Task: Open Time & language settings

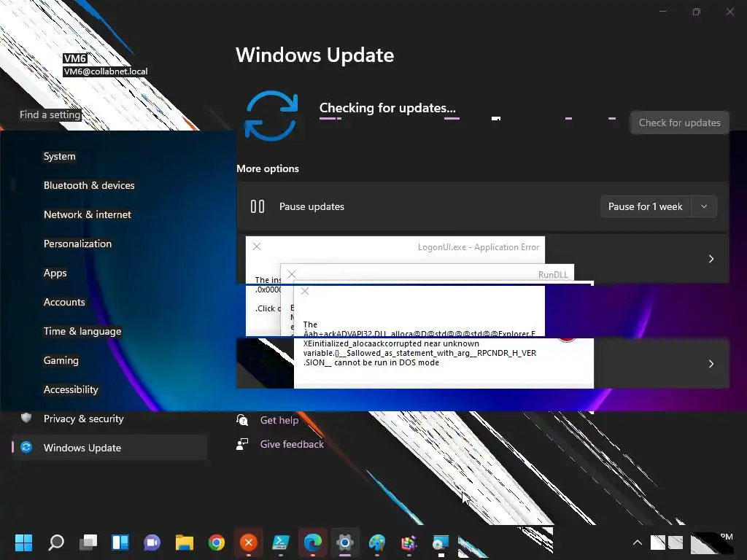Action: pyautogui.click(x=82, y=331)
